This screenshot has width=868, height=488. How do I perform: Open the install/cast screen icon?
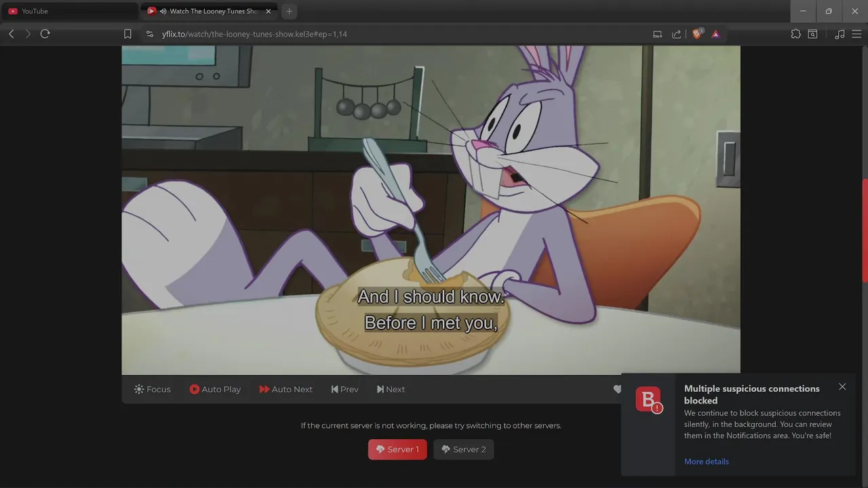tap(657, 34)
